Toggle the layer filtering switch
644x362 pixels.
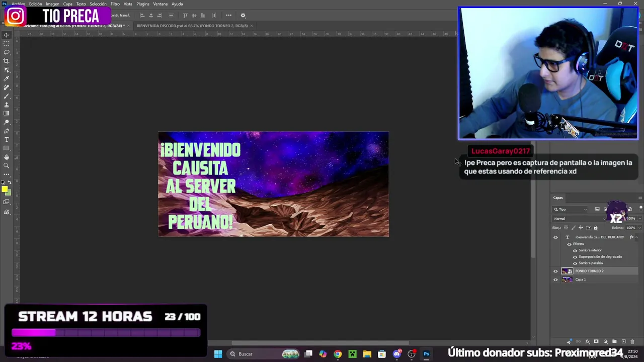tap(640, 208)
